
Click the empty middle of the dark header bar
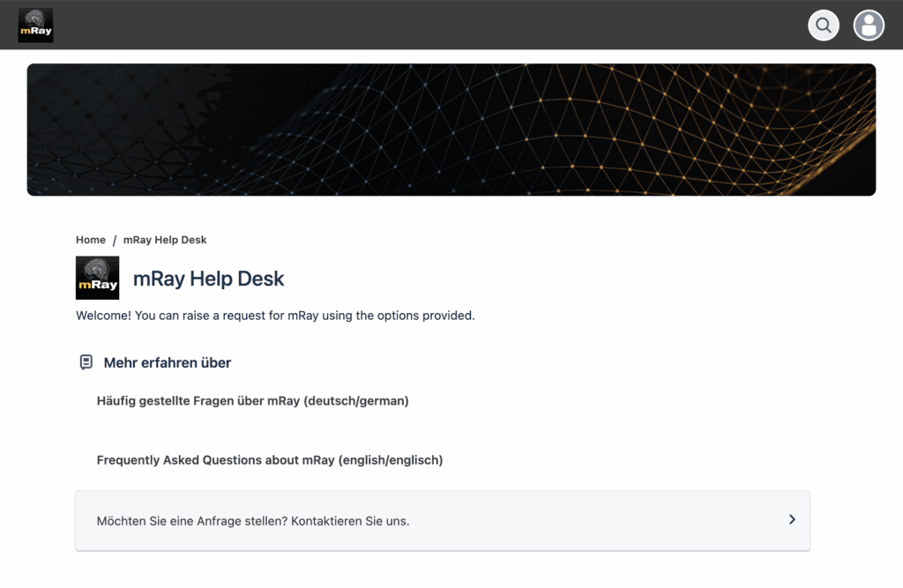(x=423, y=25)
